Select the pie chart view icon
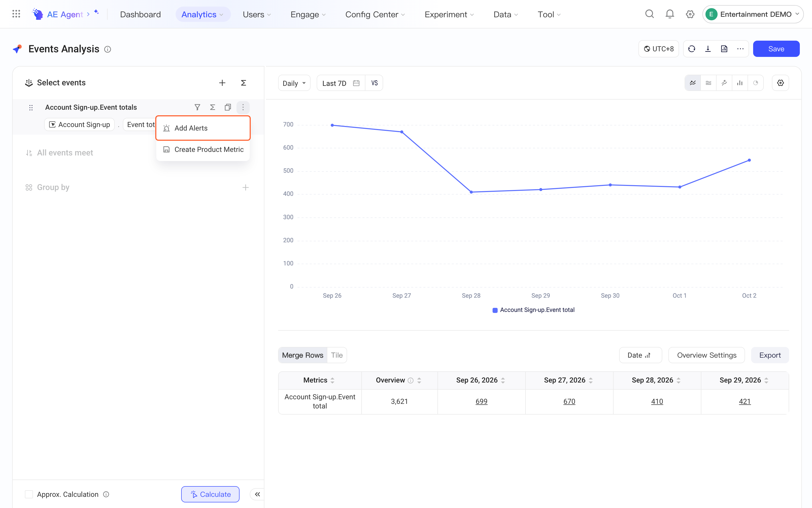 click(756, 83)
